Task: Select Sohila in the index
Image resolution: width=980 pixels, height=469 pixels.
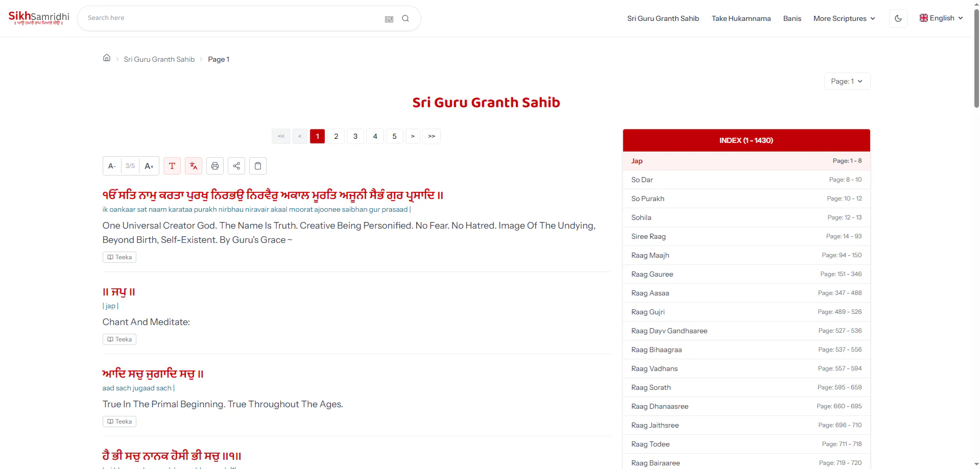Action: point(746,217)
